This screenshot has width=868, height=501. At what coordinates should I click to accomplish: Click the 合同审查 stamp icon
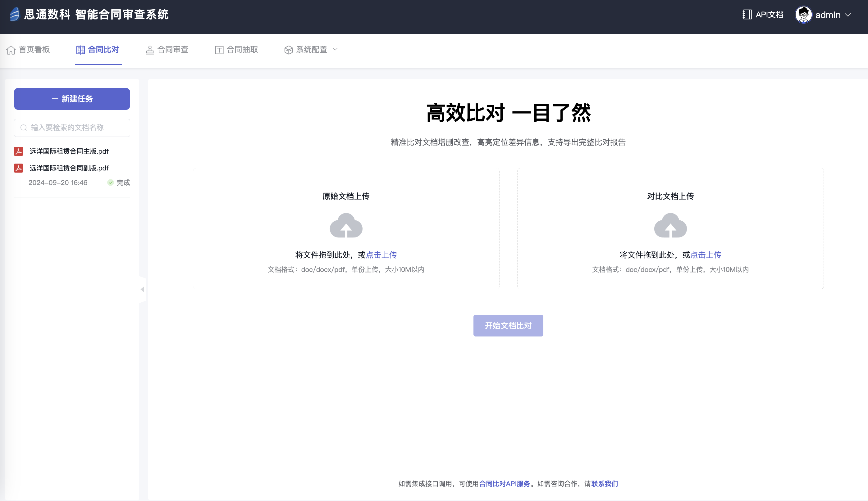click(x=150, y=50)
